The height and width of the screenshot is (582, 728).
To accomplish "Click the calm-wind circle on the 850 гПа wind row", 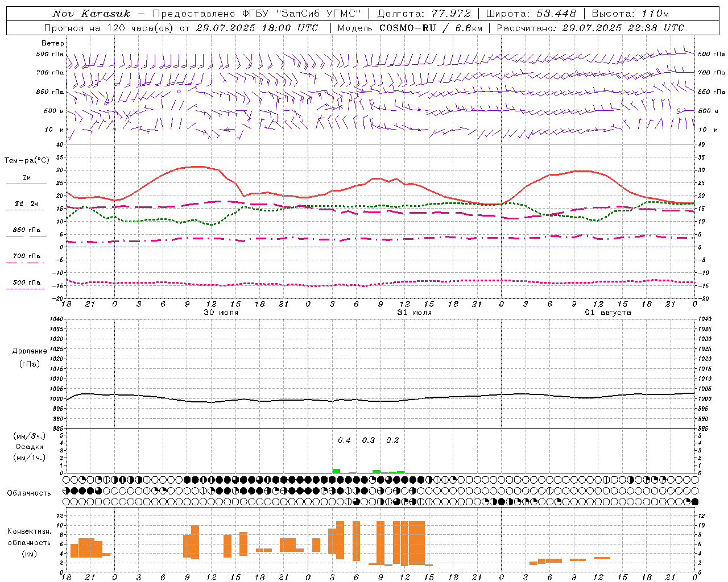I will [x=179, y=91].
